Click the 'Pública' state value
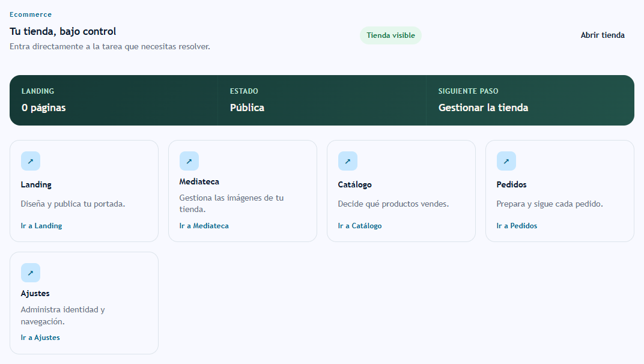Viewport: 644px width, 364px height. 248,108
